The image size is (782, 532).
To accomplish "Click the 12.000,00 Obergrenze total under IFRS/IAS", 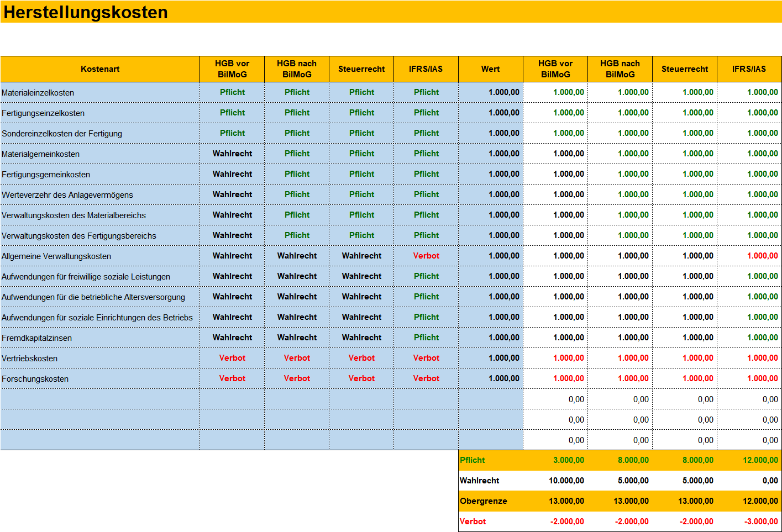I will point(760,501).
